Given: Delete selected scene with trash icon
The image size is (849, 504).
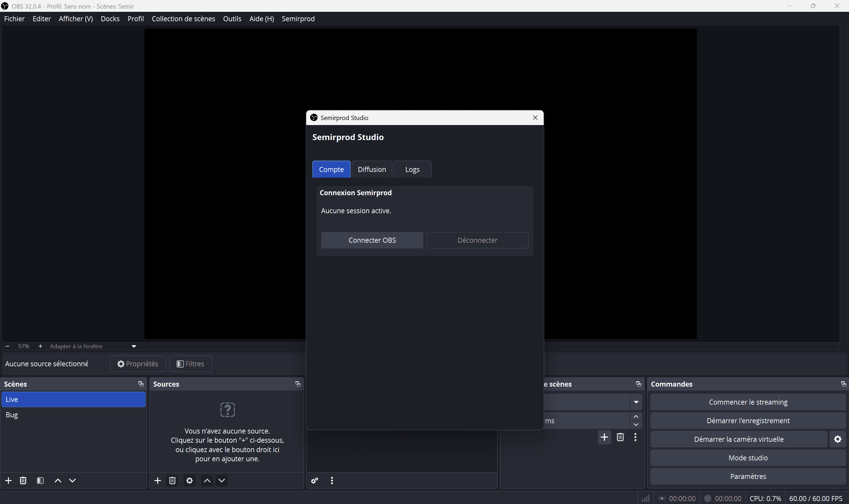Looking at the screenshot, I should click(23, 480).
